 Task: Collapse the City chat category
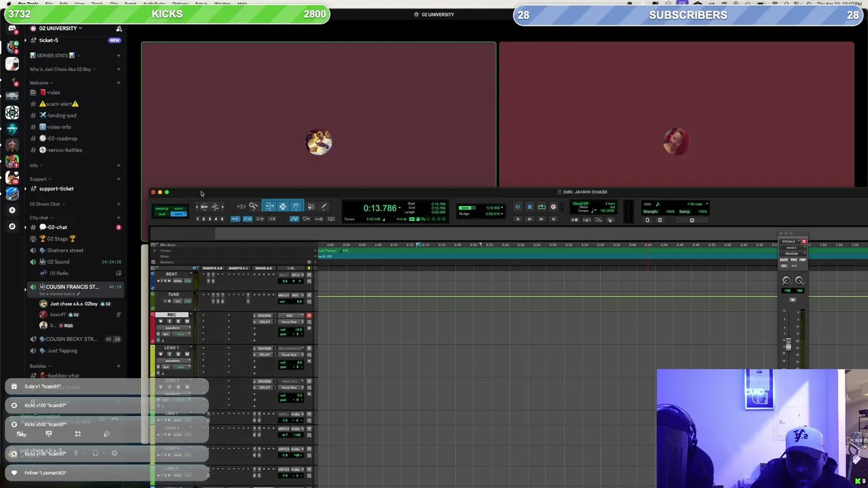click(41, 218)
